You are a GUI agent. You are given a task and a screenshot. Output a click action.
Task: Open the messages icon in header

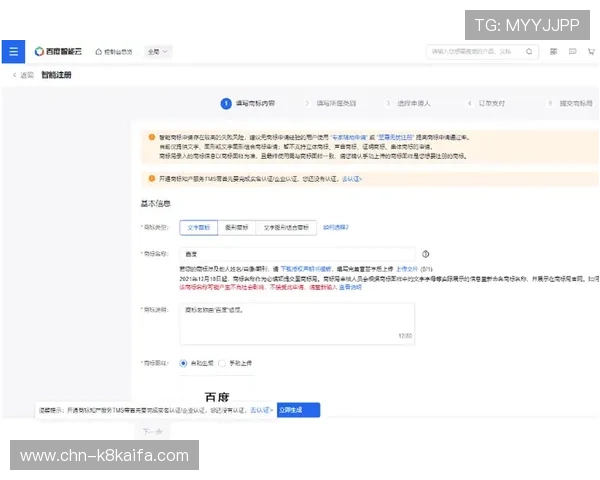point(572,51)
